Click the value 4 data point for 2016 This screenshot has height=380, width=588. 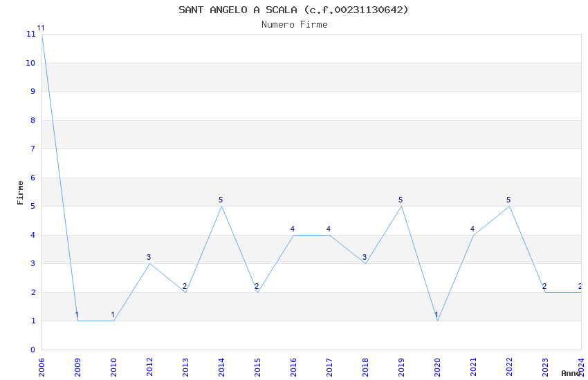(x=293, y=235)
